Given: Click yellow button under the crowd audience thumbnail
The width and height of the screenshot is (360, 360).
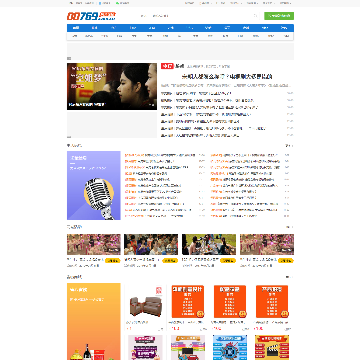Looking at the screenshot, I should point(170,261).
